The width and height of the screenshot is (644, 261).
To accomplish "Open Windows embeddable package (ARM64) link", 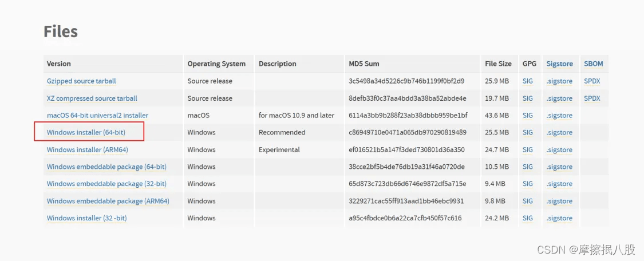I will point(108,201).
